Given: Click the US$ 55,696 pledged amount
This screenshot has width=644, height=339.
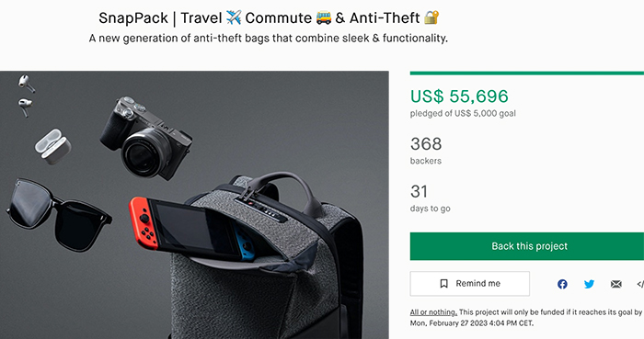Looking at the screenshot, I should [x=459, y=96].
